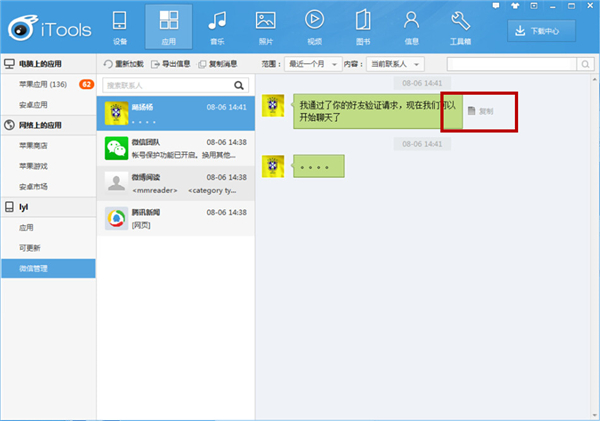Open the 音乐 (Music) section

(217, 28)
